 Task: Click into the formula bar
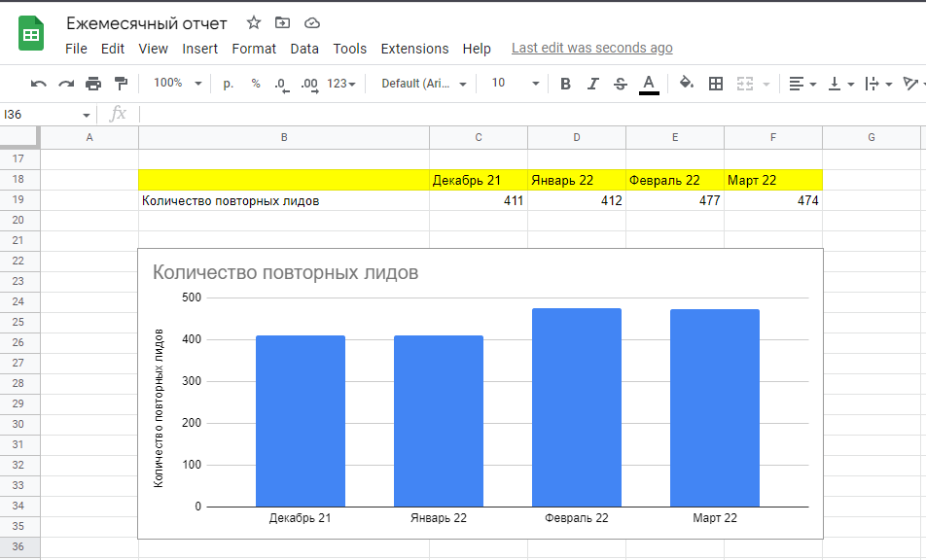click(x=531, y=115)
